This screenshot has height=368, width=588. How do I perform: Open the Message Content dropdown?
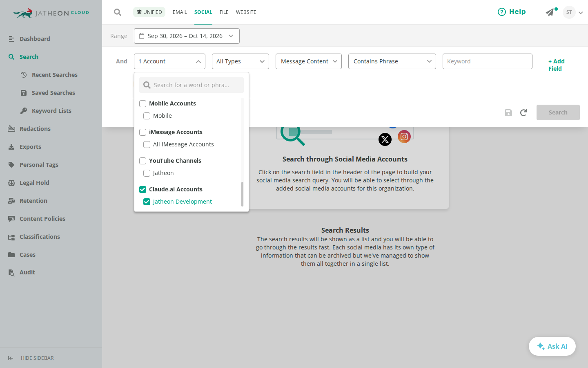coord(309,61)
